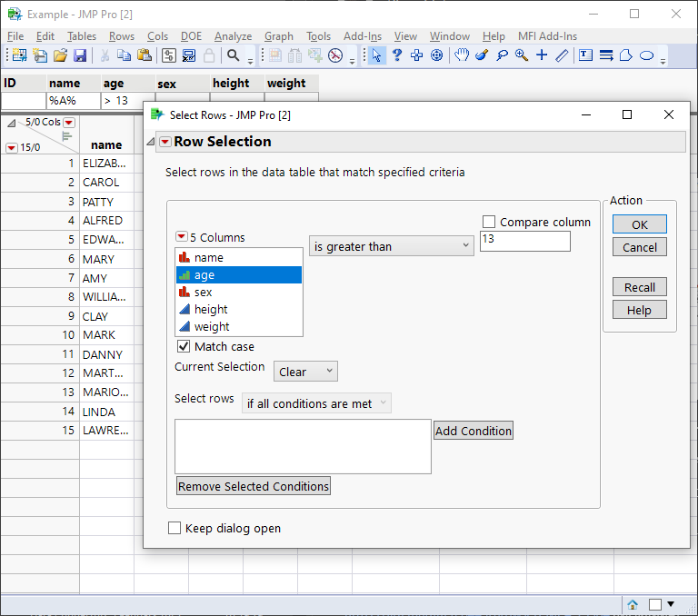Uncheck the Match case checkbox

click(184, 346)
